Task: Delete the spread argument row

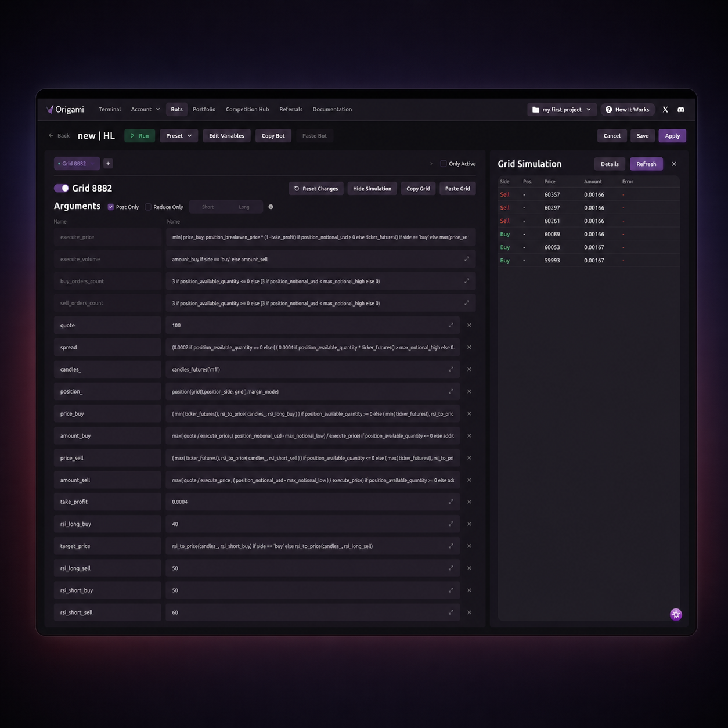Action: (x=469, y=347)
